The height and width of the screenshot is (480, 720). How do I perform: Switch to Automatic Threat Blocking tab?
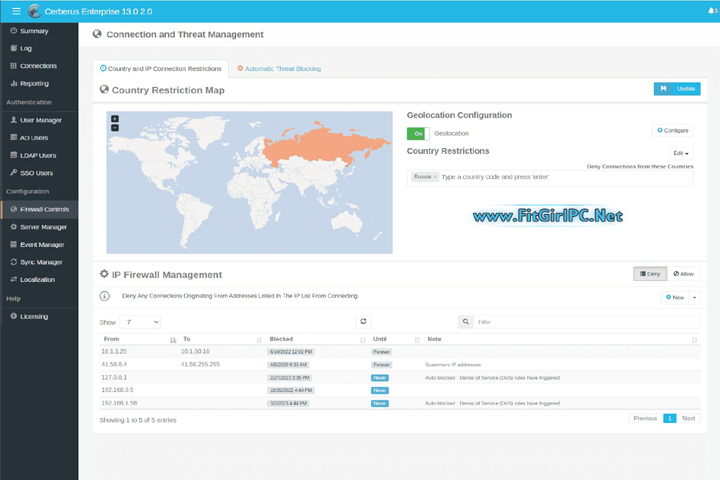pos(279,69)
